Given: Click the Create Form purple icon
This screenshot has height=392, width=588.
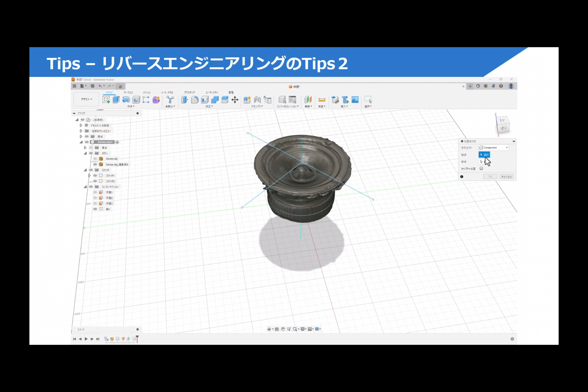Looking at the screenshot, I should [156, 100].
